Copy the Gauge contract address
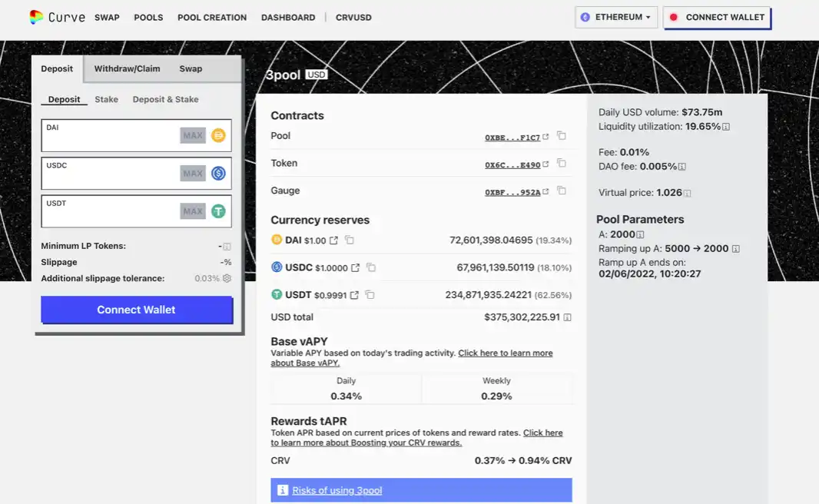Image resolution: width=819 pixels, height=504 pixels. coord(562,191)
